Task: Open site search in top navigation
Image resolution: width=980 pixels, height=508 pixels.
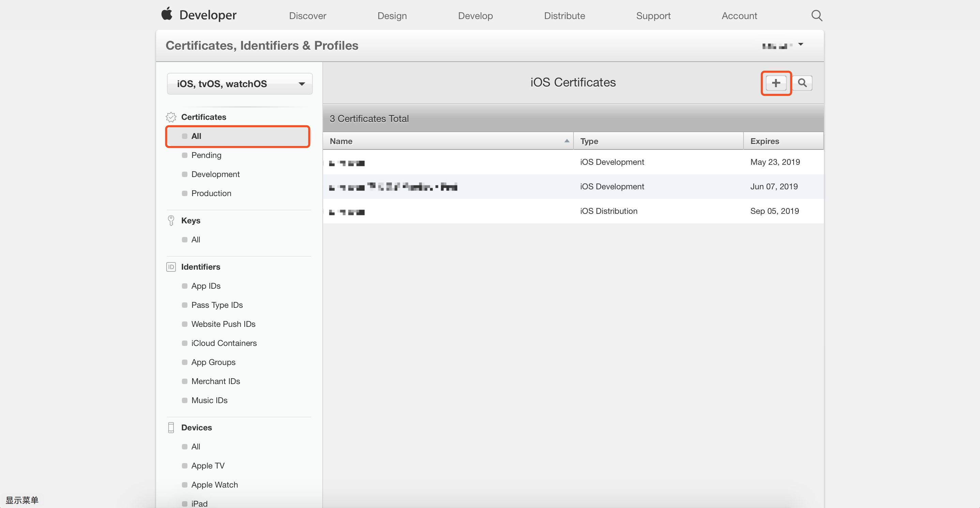Action: coord(816,16)
